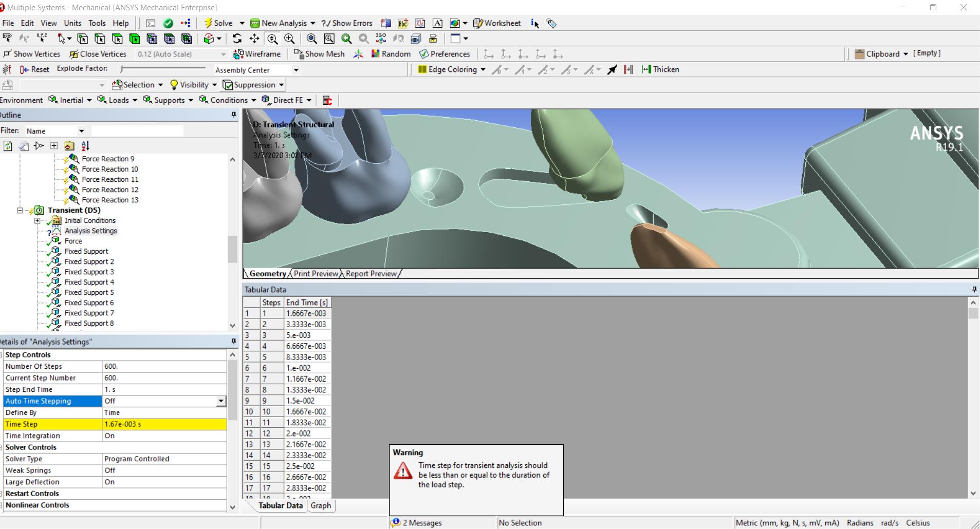This screenshot has width=980, height=529.
Task: Click the Reset explode button
Action: pyautogui.click(x=34, y=69)
